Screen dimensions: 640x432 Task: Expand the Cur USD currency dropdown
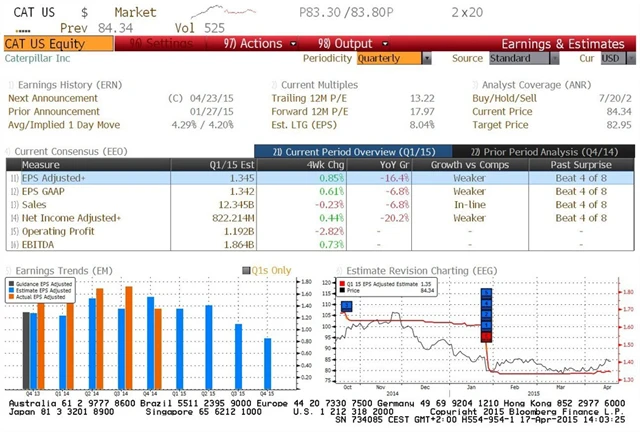(x=611, y=59)
